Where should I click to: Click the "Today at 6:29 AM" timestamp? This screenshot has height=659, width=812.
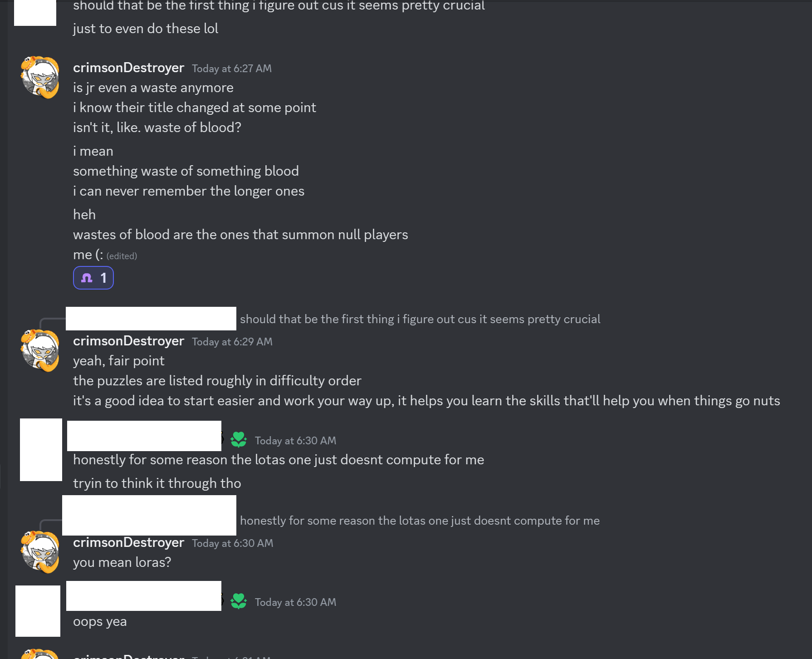[x=232, y=342]
